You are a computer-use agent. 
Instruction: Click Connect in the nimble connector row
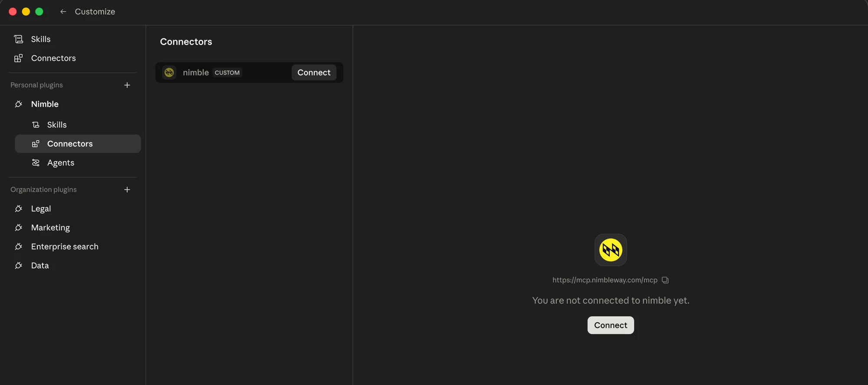tap(314, 72)
